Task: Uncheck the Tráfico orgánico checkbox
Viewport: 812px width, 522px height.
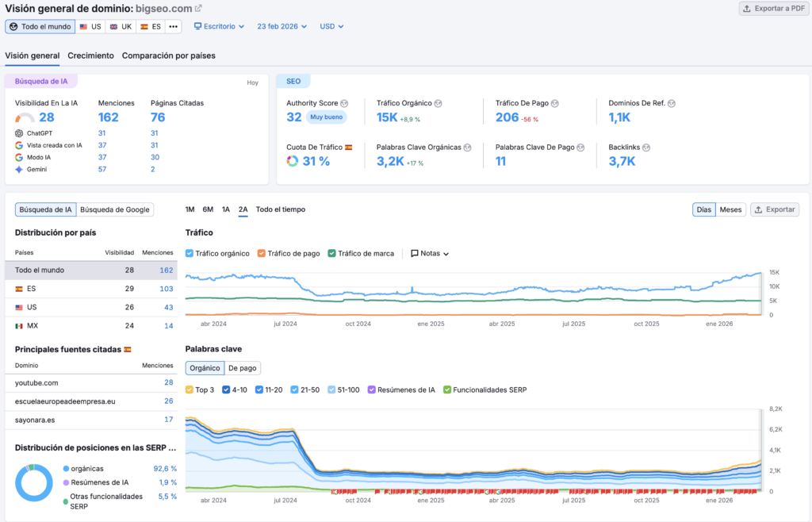Action: (190, 254)
